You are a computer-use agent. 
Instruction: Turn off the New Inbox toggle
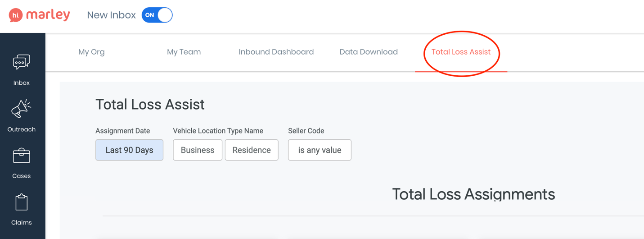point(157,15)
